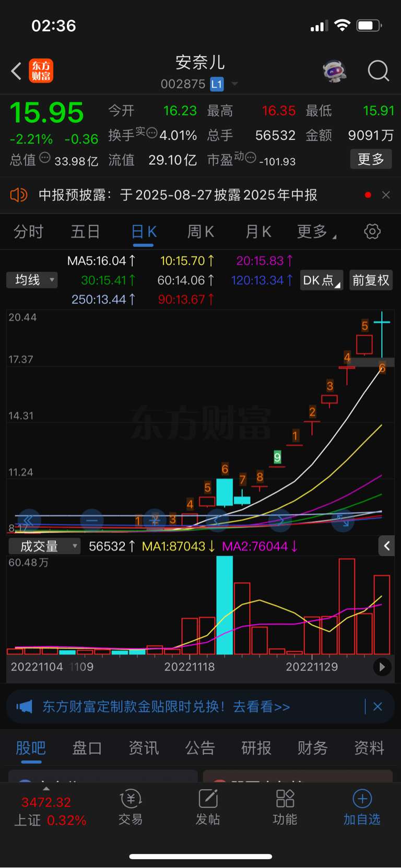Go back with the left arrow
The image size is (401, 868).
pos(16,71)
